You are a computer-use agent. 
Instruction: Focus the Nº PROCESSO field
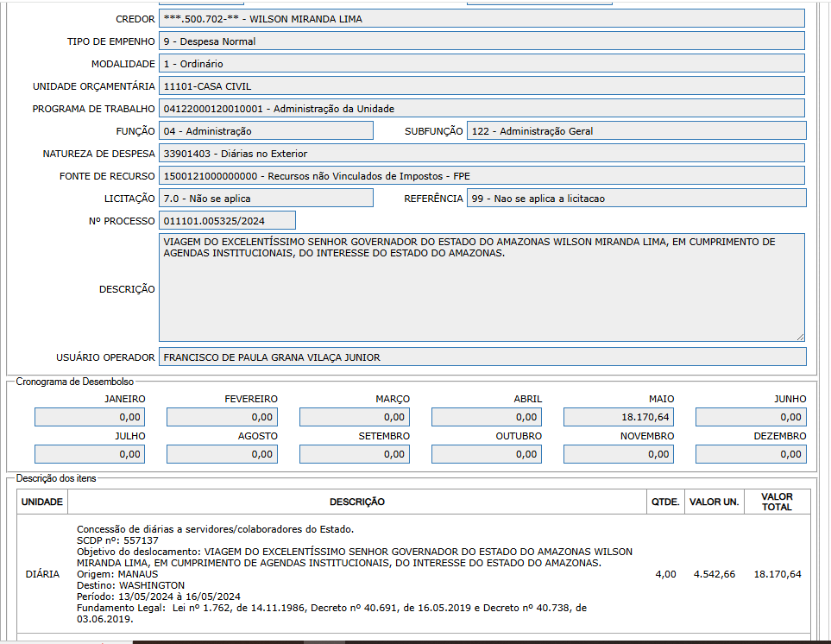[x=227, y=221]
